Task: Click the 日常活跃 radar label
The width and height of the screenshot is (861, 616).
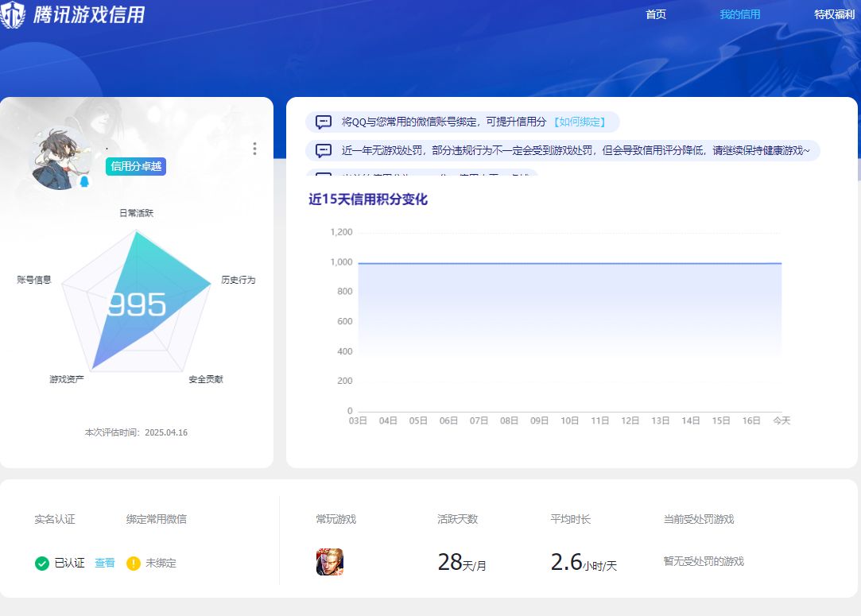Action: click(x=136, y=213)
